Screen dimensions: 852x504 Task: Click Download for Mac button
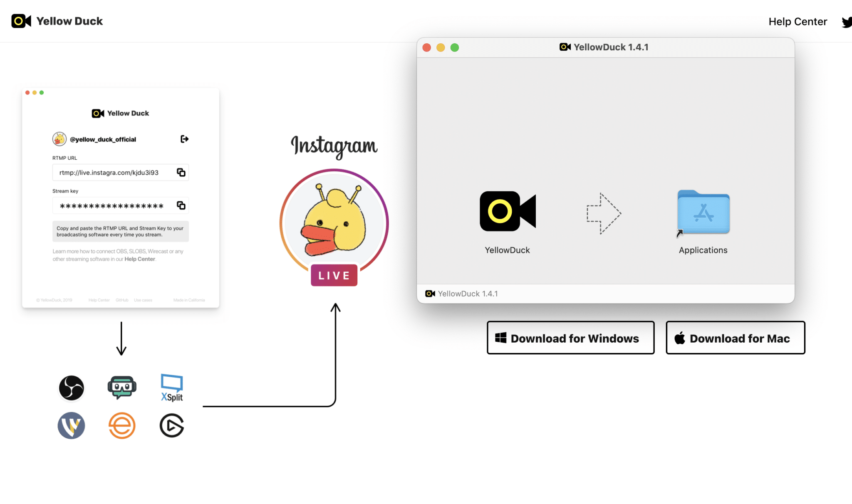(734, 338)
